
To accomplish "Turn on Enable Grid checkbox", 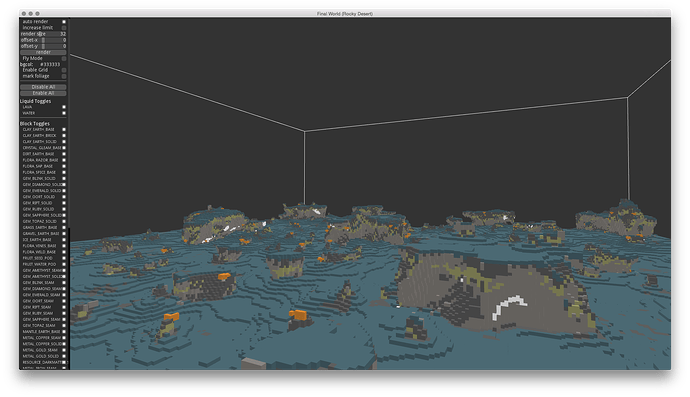I will tap(64, 70).
